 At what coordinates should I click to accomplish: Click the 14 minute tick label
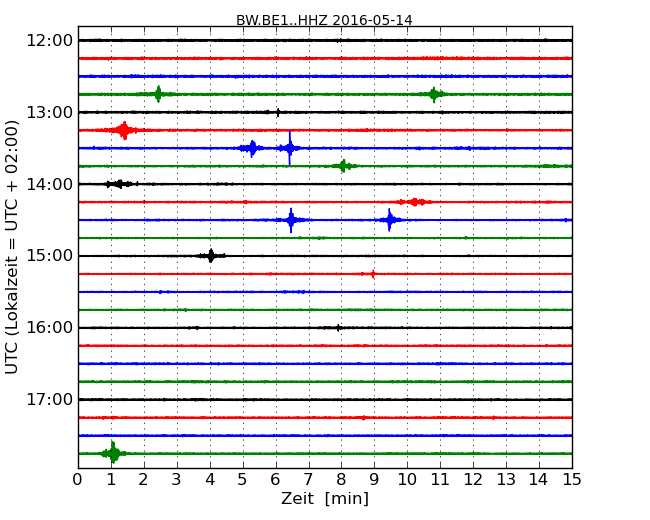[539, 480]
